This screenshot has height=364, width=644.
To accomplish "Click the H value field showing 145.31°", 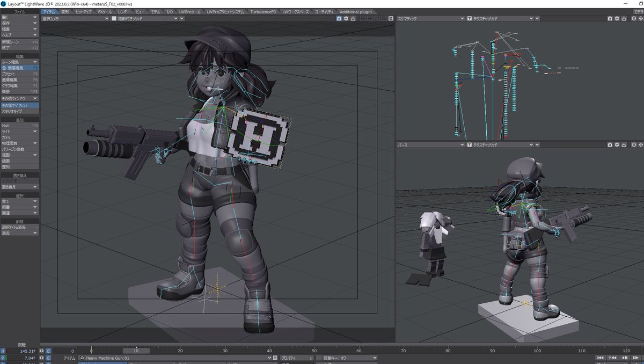I will tap(22, 351).
